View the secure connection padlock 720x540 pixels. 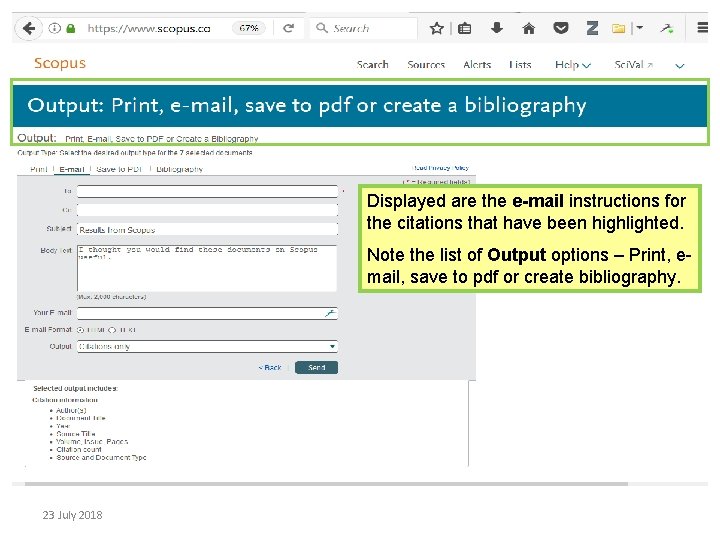click(x=71, y=28)
